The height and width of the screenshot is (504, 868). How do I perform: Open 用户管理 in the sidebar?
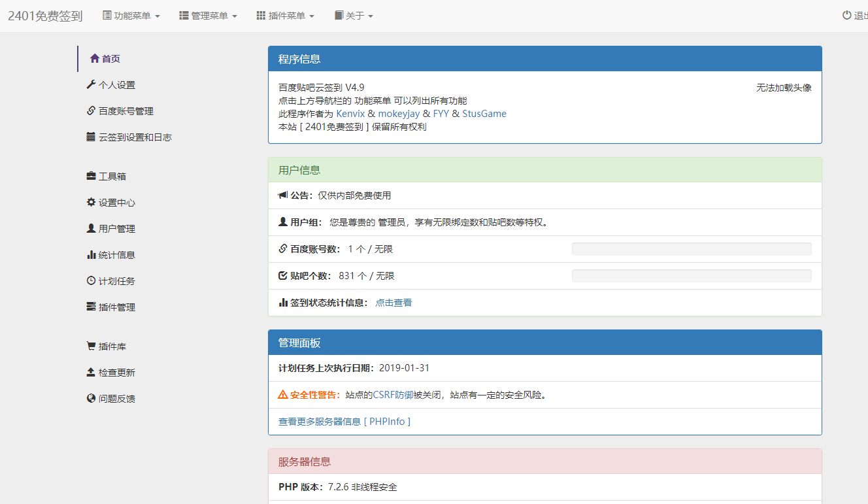(116, 229)
